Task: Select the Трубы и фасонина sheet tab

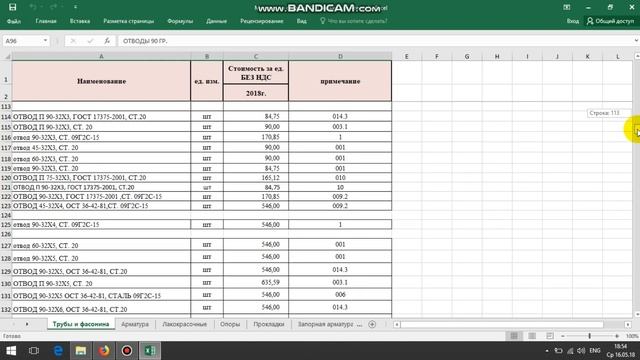Action: click(81, 324)
